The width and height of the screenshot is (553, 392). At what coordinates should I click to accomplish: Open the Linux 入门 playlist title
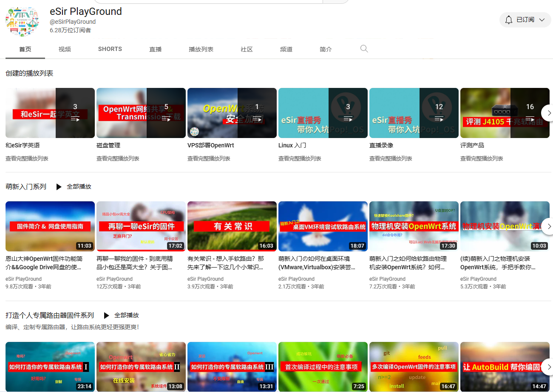point(292,145)
